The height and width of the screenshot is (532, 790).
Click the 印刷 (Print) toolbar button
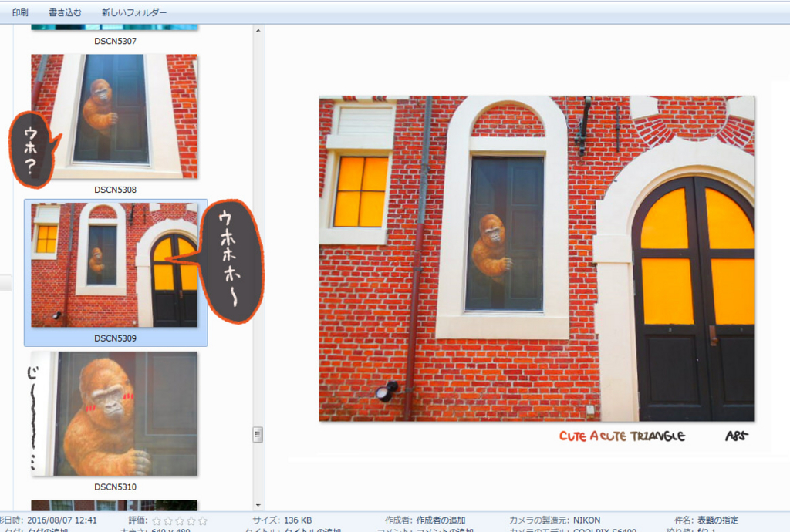coord(20,12)
